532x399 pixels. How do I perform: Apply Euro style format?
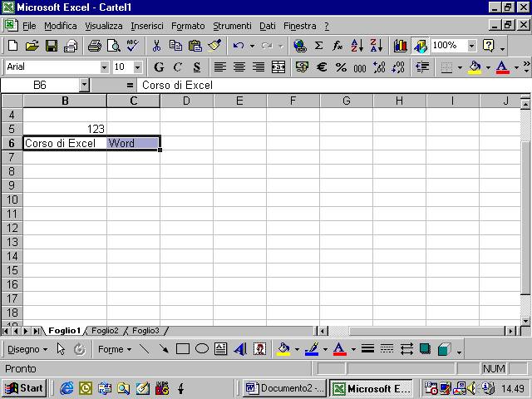coord(322,66)
